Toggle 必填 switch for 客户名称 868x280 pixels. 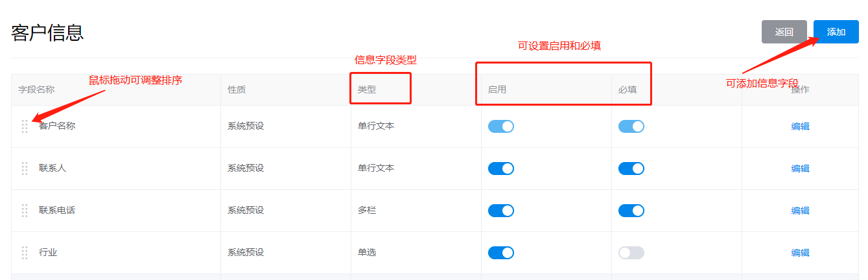tap(631, 126)
